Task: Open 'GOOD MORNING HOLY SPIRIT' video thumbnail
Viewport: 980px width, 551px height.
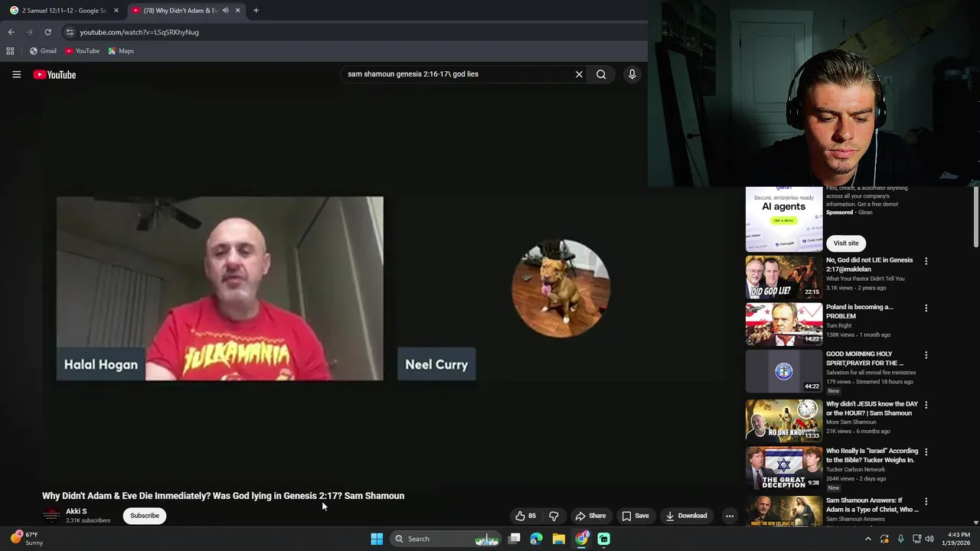Action: click(784, 371)
